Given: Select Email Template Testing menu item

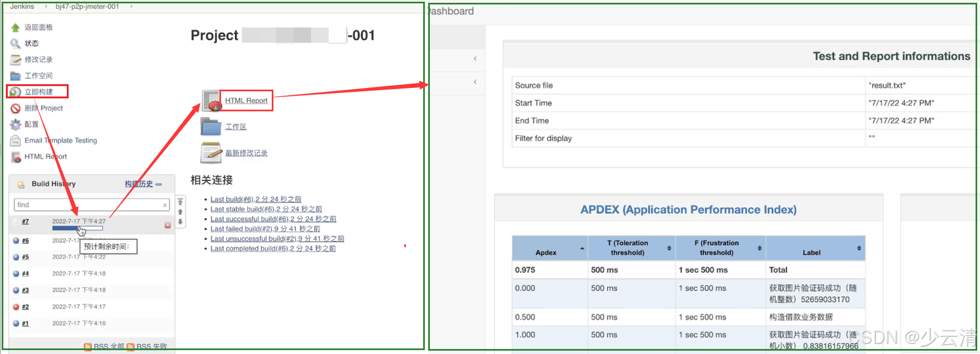Looking at the screenshot, I should 61,141.
